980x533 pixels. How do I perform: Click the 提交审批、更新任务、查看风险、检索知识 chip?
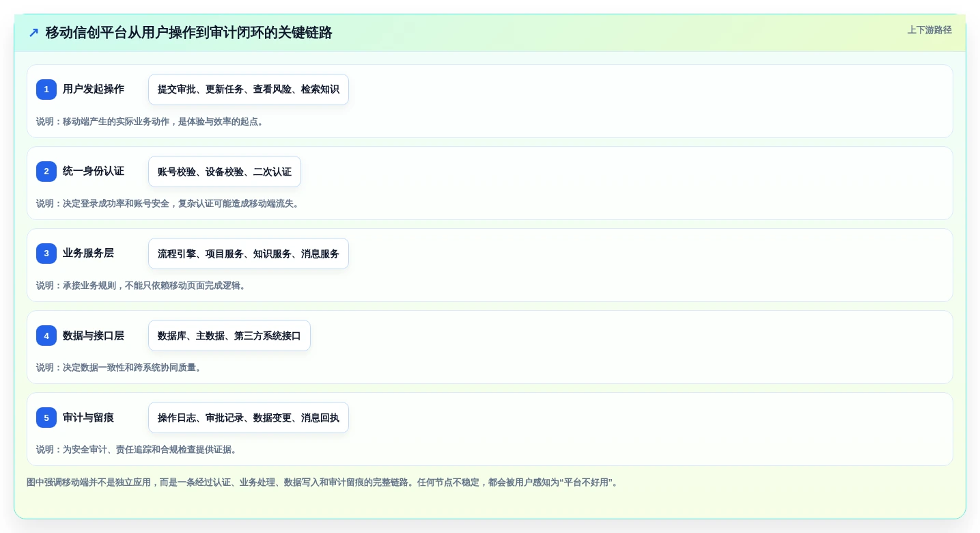249,90
